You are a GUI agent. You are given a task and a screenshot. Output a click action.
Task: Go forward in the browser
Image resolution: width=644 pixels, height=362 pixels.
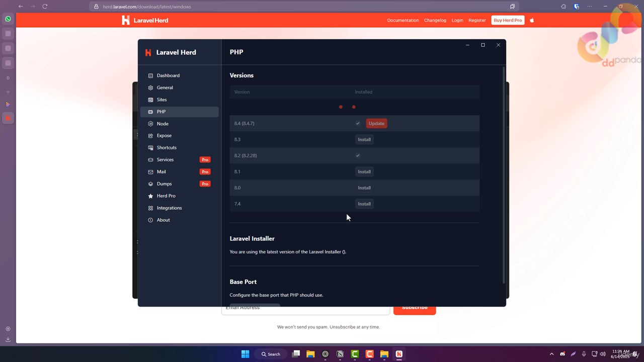(33, 7)
